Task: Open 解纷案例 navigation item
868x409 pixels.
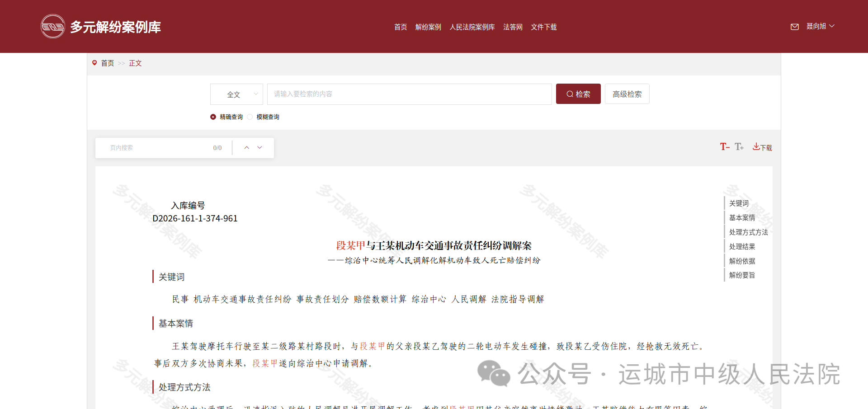Action: pos(428,27)
